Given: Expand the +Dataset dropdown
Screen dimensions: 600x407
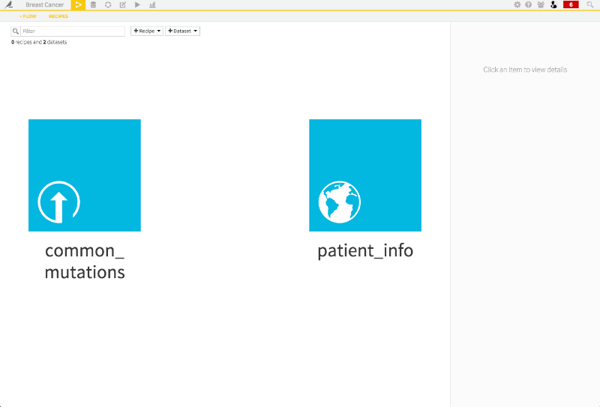Looking at the screenshot, I should 183,31.
